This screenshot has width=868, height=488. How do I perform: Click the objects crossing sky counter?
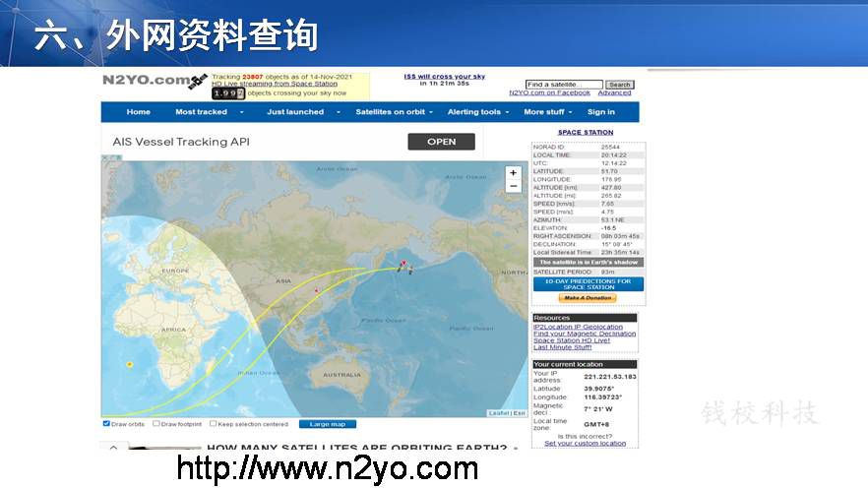pos(227,93)
